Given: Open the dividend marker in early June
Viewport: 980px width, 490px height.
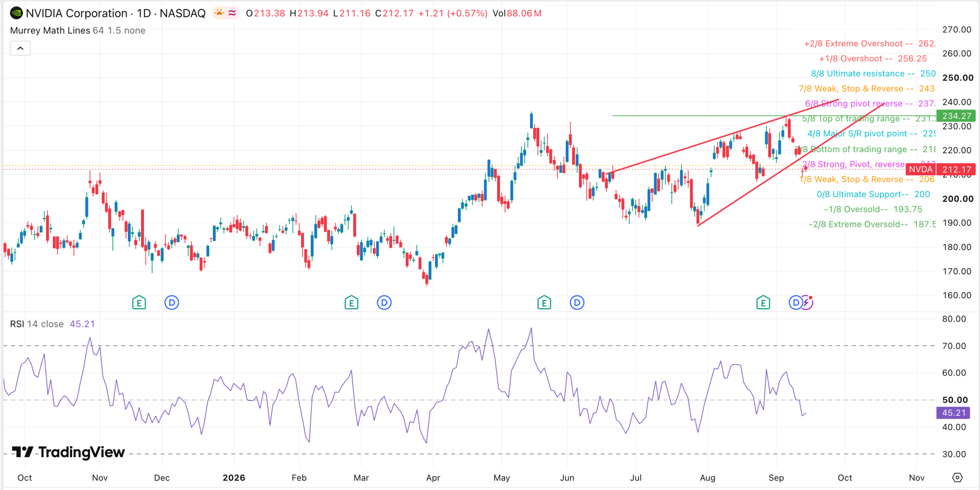Looking at the screenshot, I should click(x=577, y=303).
